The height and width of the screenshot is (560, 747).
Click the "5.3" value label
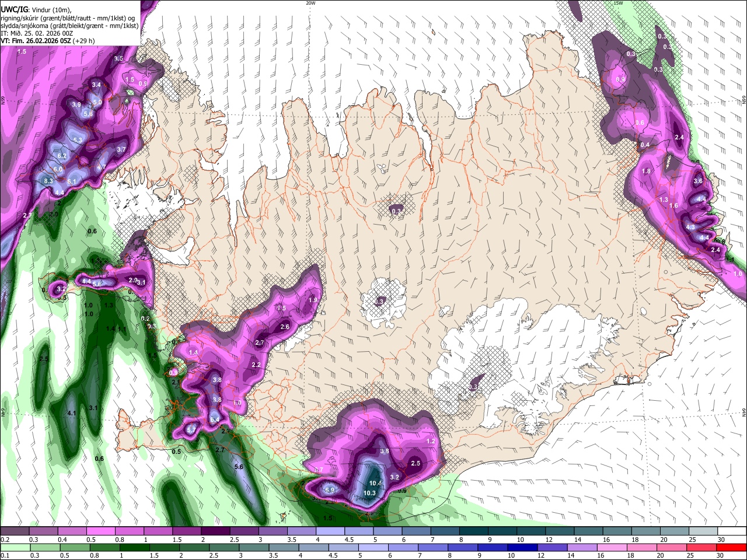[78, 140]
